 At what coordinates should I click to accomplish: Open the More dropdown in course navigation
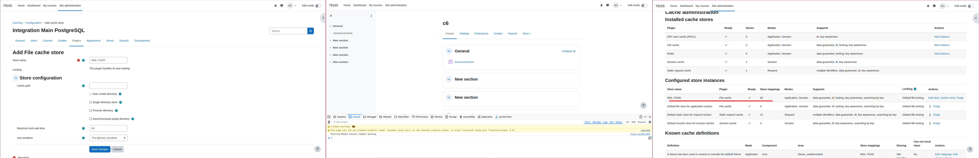pyautogui.click(x=527, y=34)
